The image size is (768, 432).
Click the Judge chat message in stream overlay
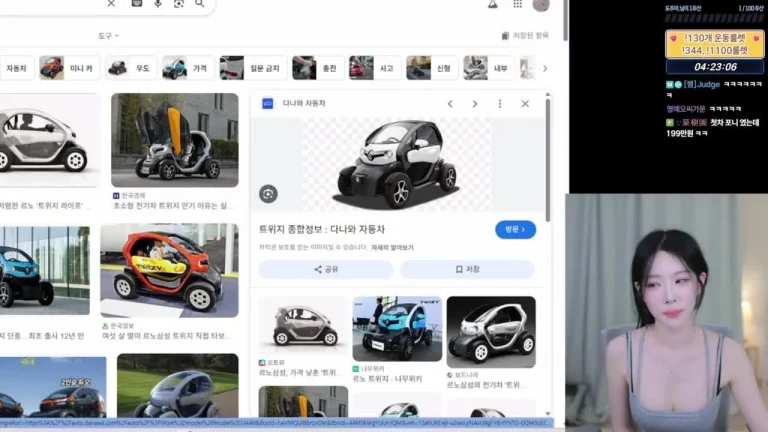(714, 89)
